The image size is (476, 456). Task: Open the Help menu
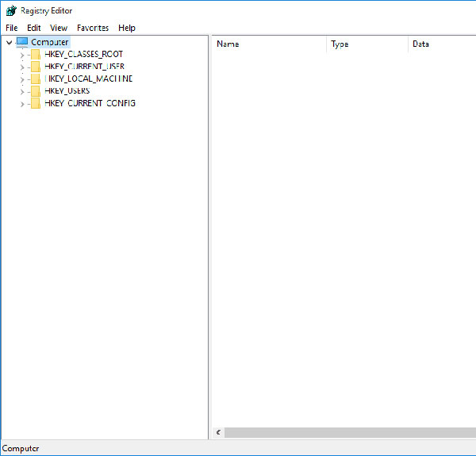[x=127, y=28]
